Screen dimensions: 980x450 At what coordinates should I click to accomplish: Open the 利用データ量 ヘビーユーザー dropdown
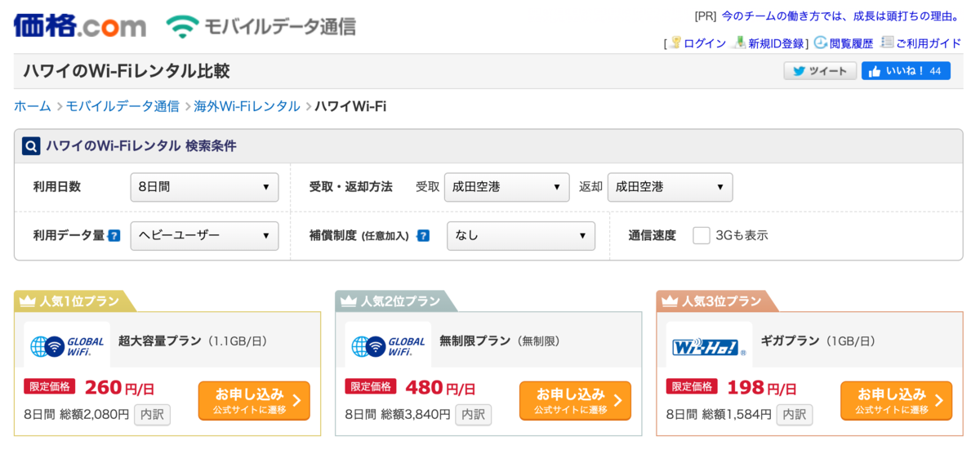(204, 236)
